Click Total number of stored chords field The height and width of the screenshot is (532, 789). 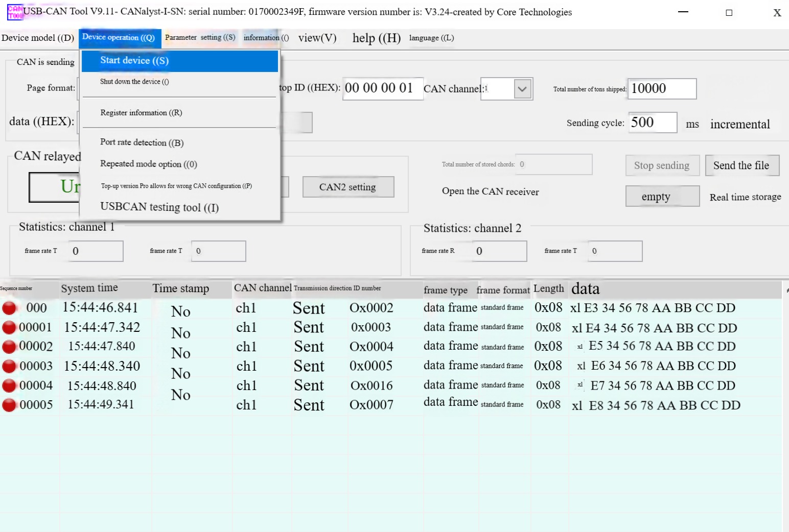(554, 164)
